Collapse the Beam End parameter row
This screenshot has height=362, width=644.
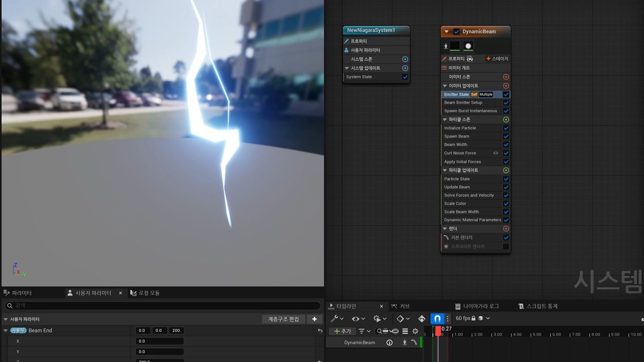[6, 331]
